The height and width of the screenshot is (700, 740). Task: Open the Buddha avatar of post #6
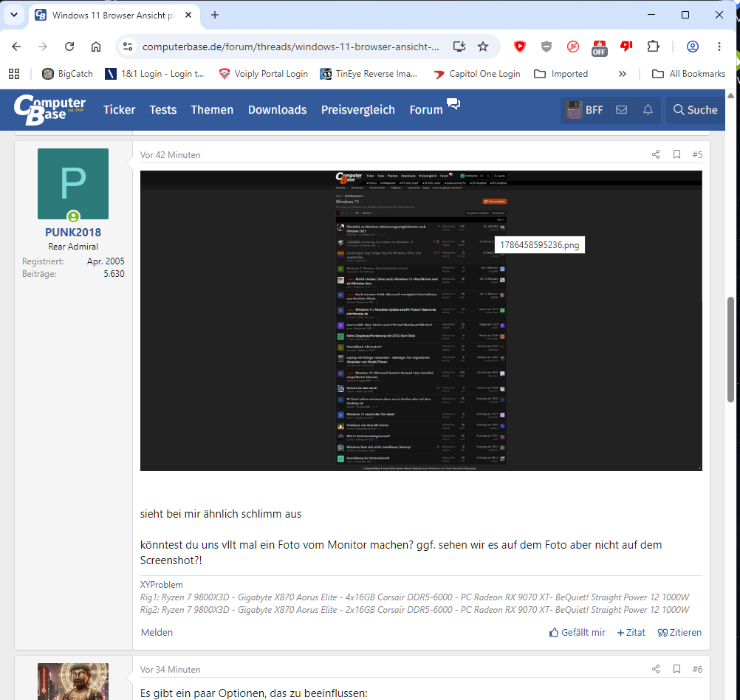(x=72, y=681)
